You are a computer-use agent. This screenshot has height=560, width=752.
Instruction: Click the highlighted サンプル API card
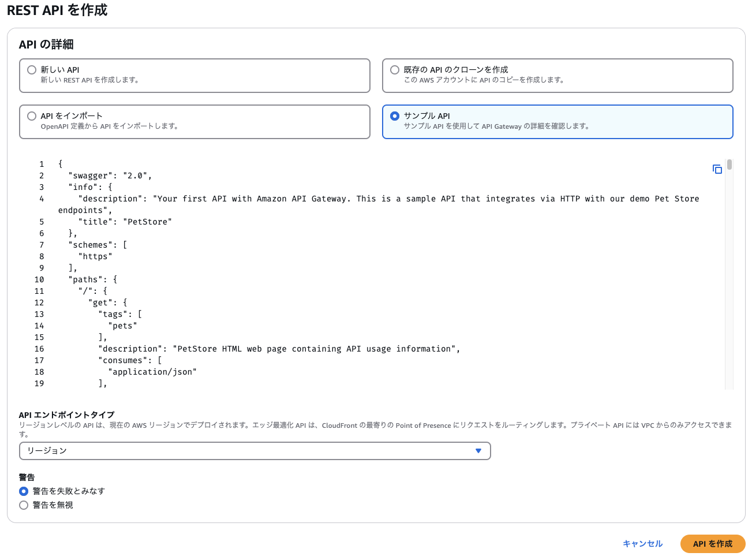pos(558,122)
